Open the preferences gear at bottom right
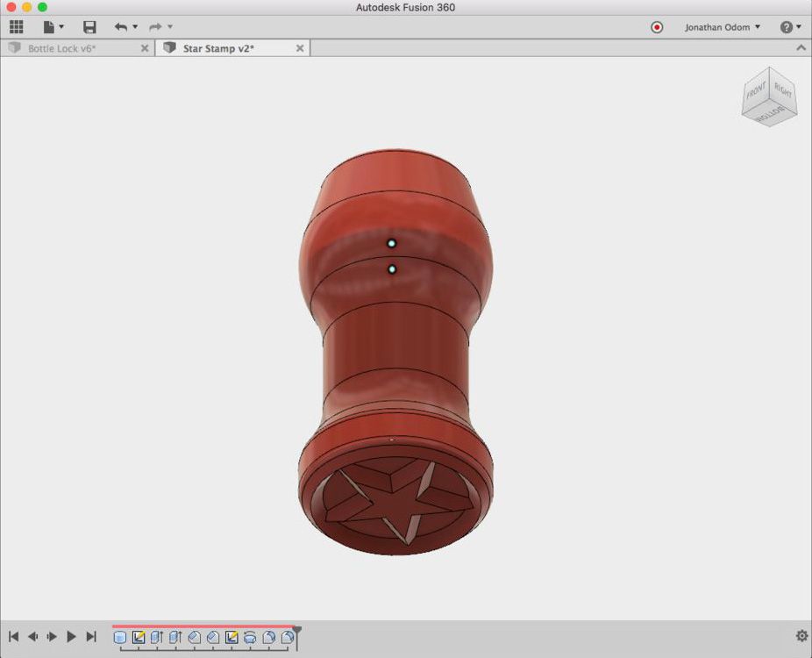 coord(801,634)
